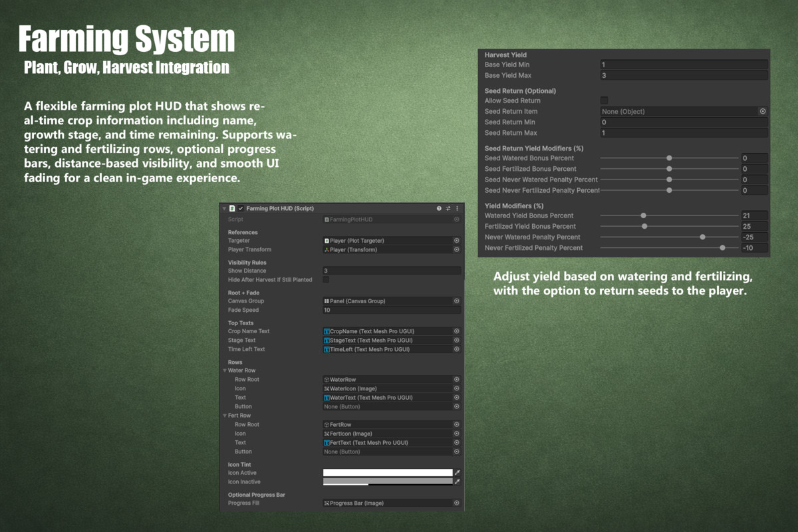The width and height of the screenshot is (798, 532).
Task: Open the Targeter field object picker
Action: [456, 241]
